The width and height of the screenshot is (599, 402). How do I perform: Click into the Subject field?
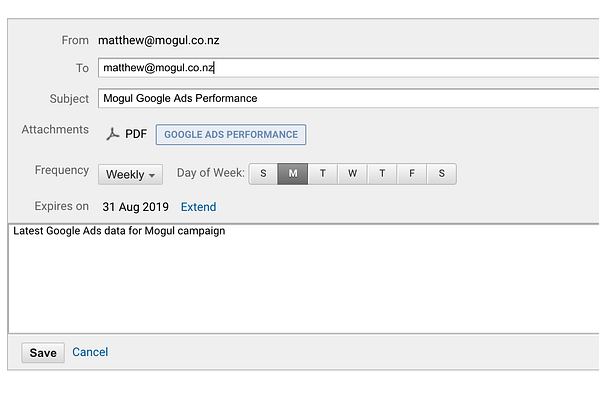[348, 98]
